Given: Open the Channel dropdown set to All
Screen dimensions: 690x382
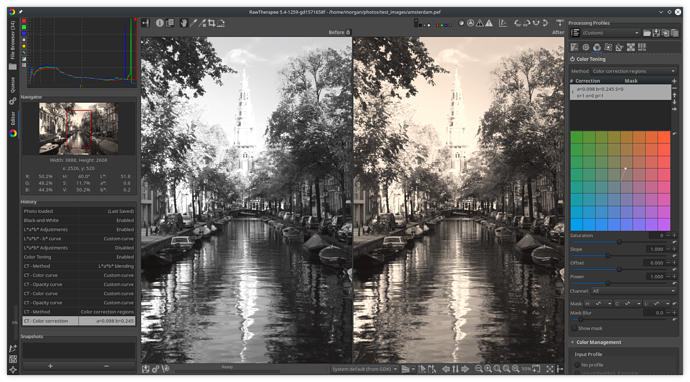Looking at the screenshot, I should (634, 291).
